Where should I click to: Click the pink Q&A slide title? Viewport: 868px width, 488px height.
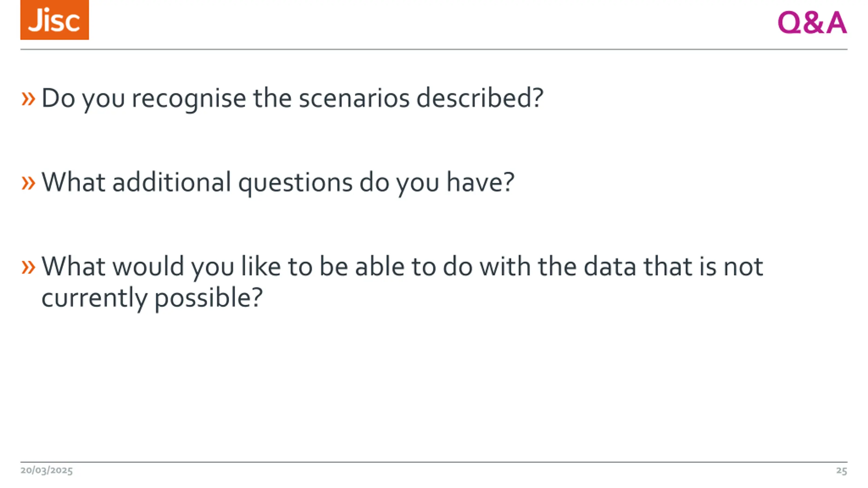click(x=812, y=23)
